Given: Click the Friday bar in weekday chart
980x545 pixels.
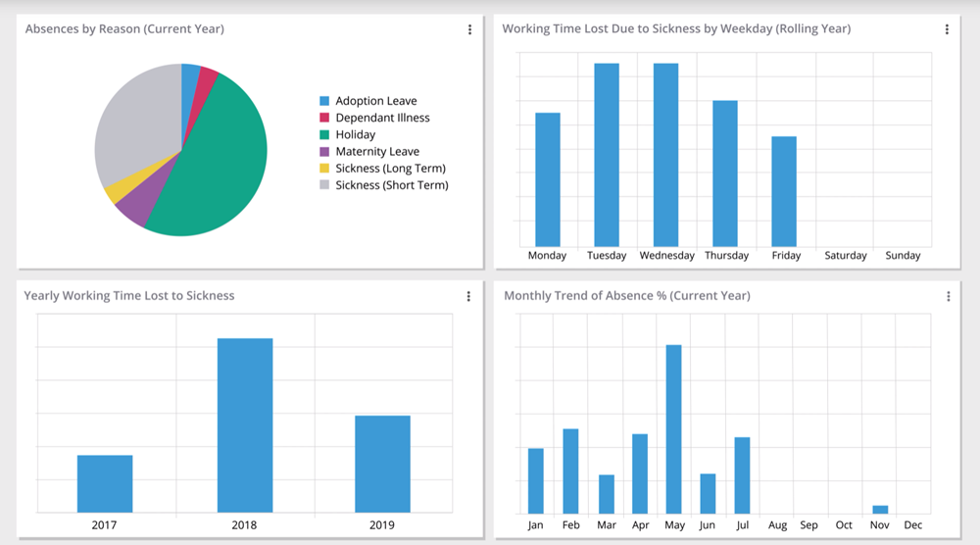Looking at the screenshot, I should (x=784, y=191).
